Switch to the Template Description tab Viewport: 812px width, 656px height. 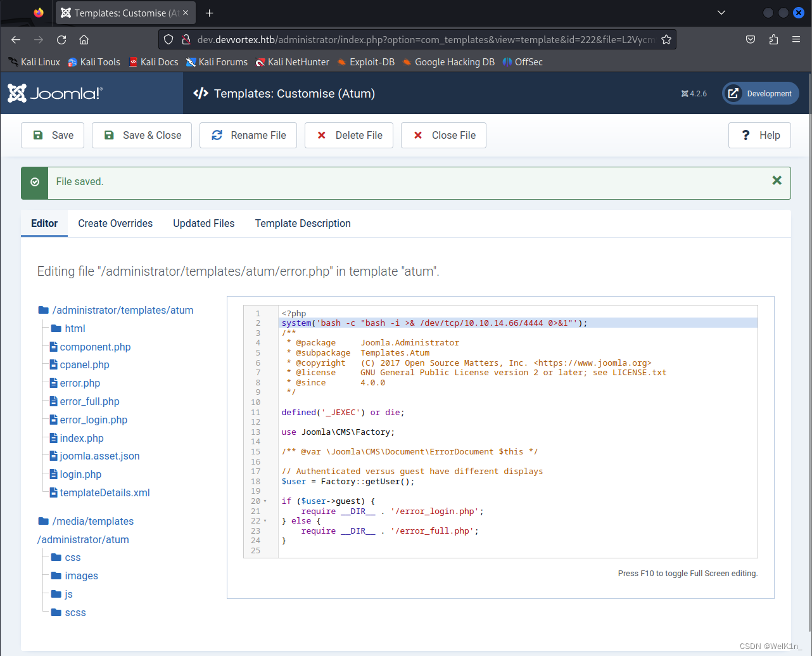tap(303, 223)
